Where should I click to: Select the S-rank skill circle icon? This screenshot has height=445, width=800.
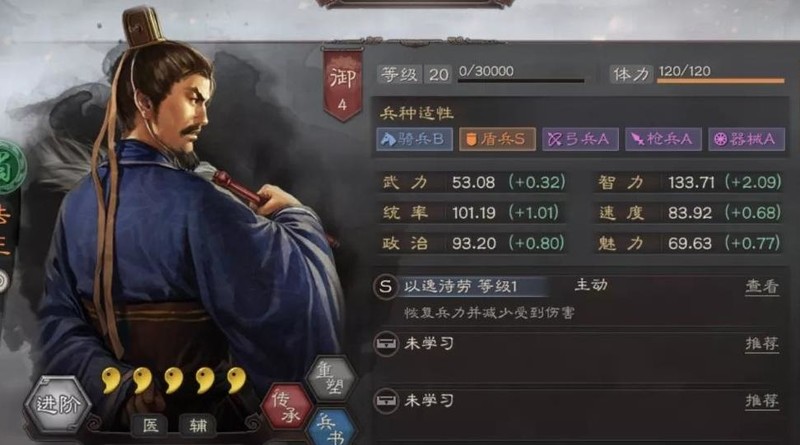(x=385, y=287)
